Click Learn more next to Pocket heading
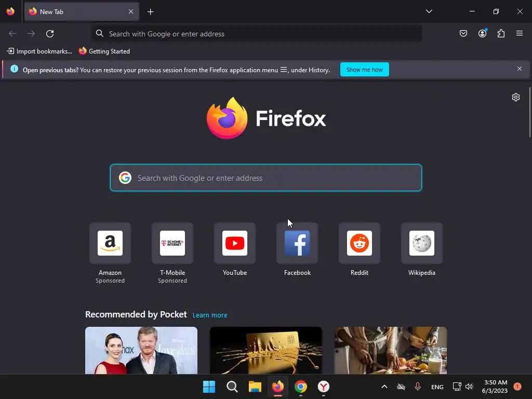Viewport: 532px width, 399px height. point(210,315)
